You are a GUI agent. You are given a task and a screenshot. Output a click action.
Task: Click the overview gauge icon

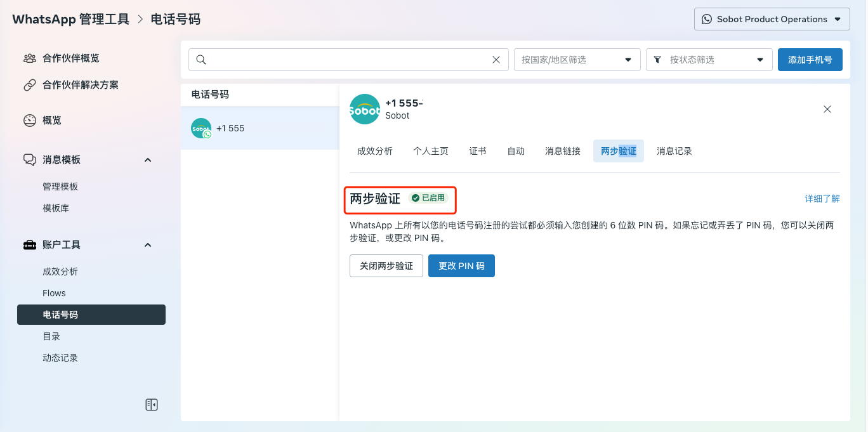pyautogui.click(x=30, y=121)
